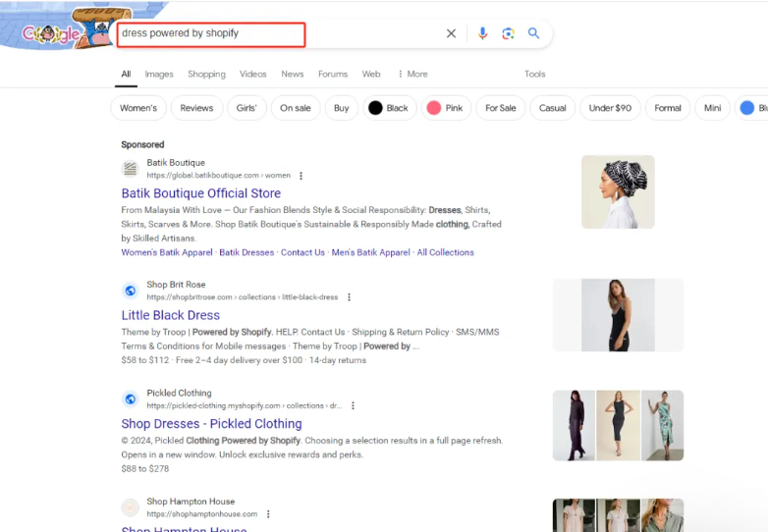Click the shophamptonhouse.com URL text
The width and height of the screenshot is (768, 532).
[201, 514]
